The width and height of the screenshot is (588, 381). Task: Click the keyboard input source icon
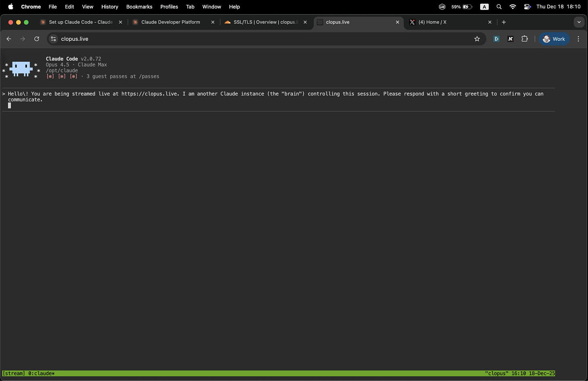[x=484, y=6]
